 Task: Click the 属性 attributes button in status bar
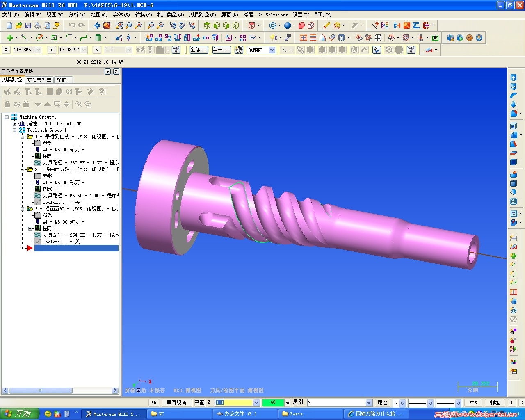[x=383, y=403]
